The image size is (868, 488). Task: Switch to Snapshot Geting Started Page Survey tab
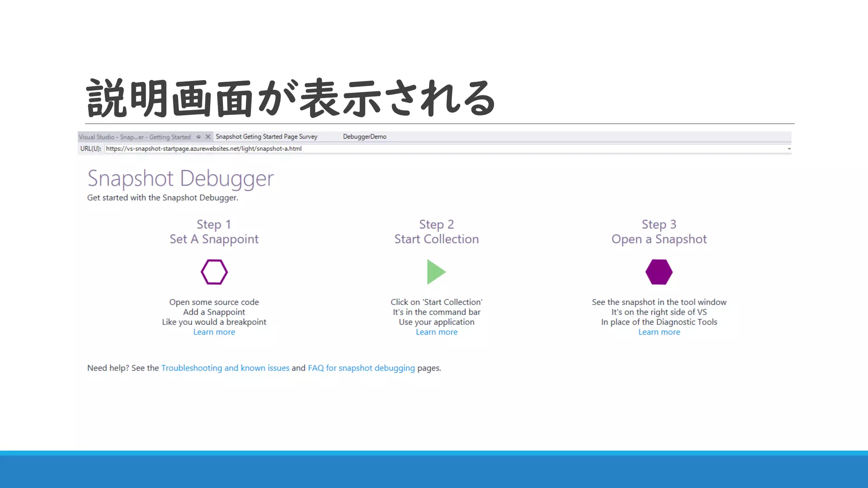tap(266, 136)
